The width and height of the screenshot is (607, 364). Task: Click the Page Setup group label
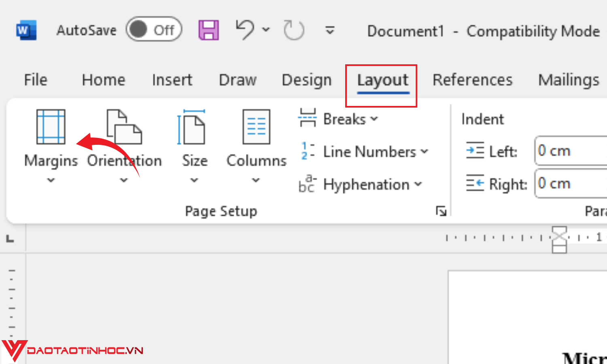pos(221,211)
